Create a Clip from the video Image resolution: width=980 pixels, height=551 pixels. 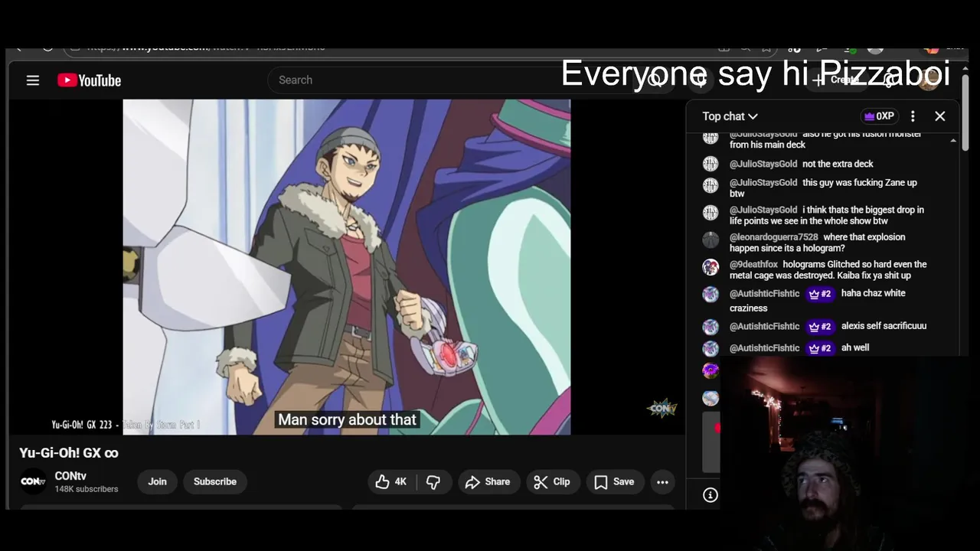pyautogui.click(x=552, y=481)
